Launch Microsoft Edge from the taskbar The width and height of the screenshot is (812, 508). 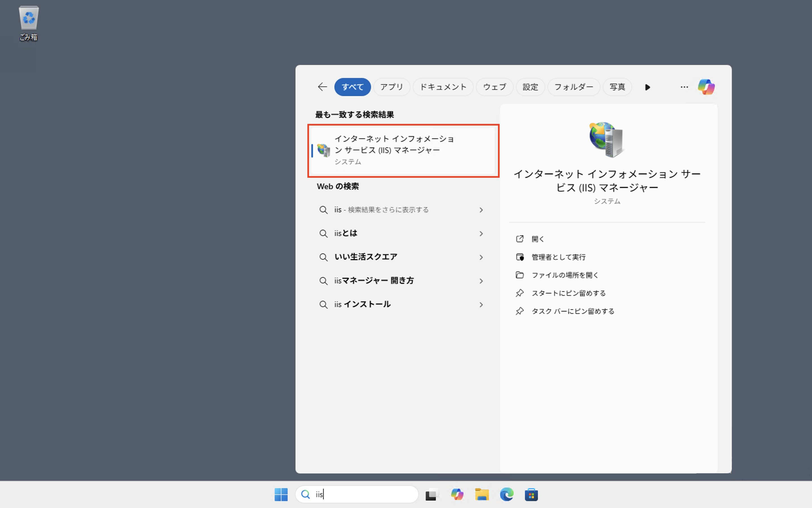point(507,494)
